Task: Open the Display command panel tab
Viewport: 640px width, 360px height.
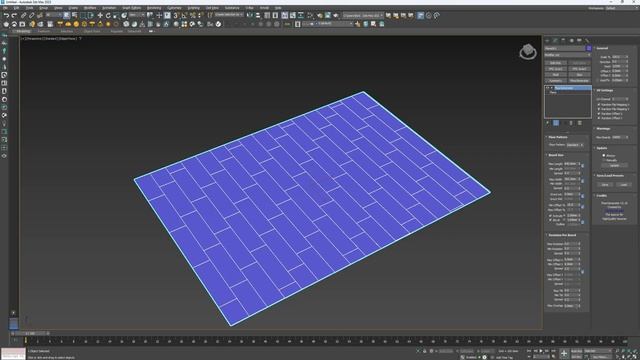Action: [x=579, y=40]
